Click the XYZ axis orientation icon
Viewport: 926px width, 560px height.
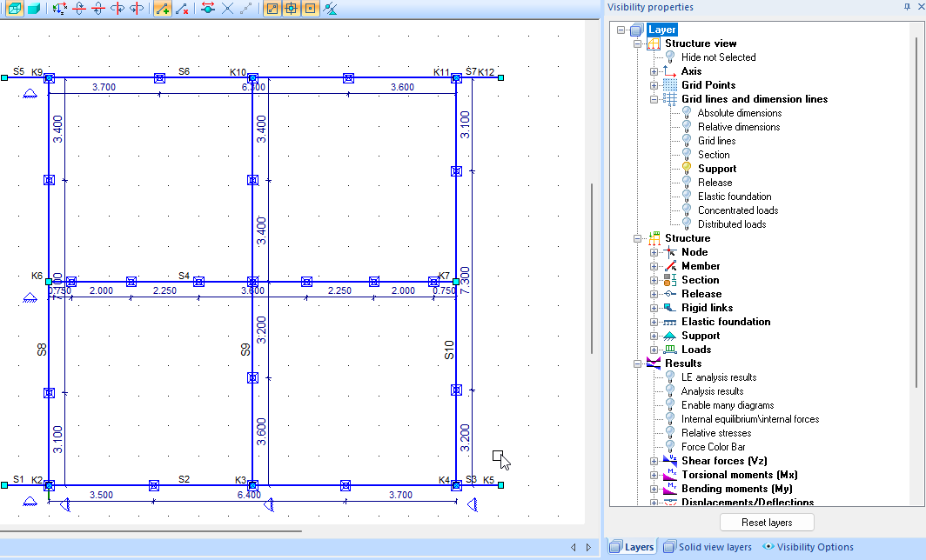[59, 9]
